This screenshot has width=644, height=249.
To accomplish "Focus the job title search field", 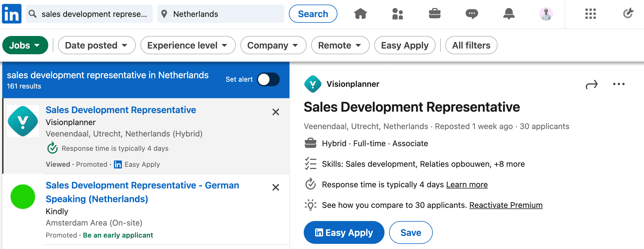I will [89, 14].
